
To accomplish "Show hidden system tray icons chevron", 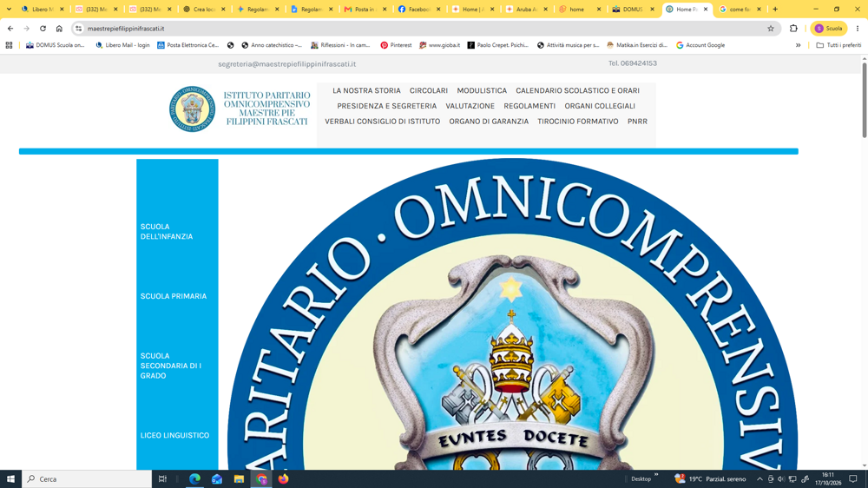I will point(759,479).
